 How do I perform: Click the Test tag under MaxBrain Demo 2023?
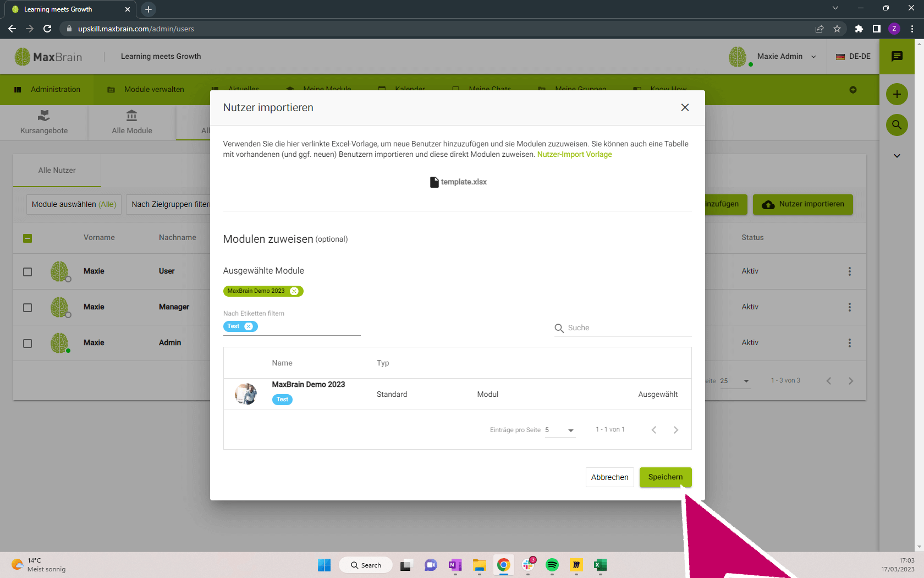click(x=282, y=400)
